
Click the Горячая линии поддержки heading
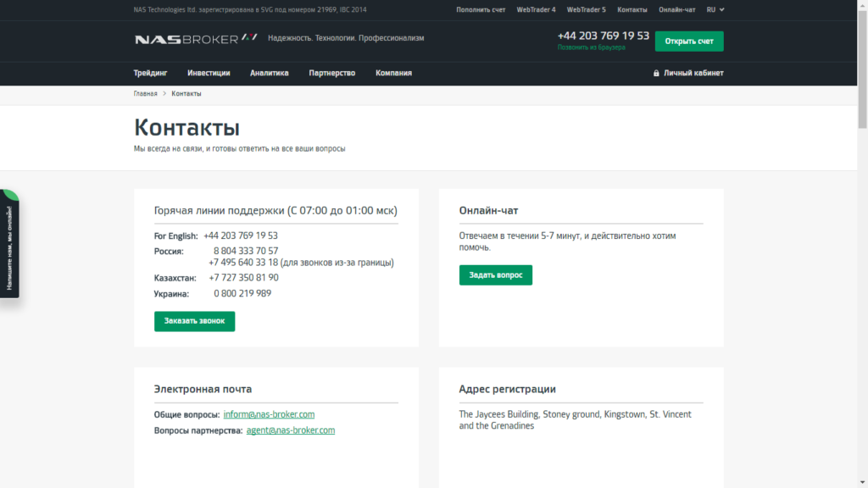coord(275,211)
